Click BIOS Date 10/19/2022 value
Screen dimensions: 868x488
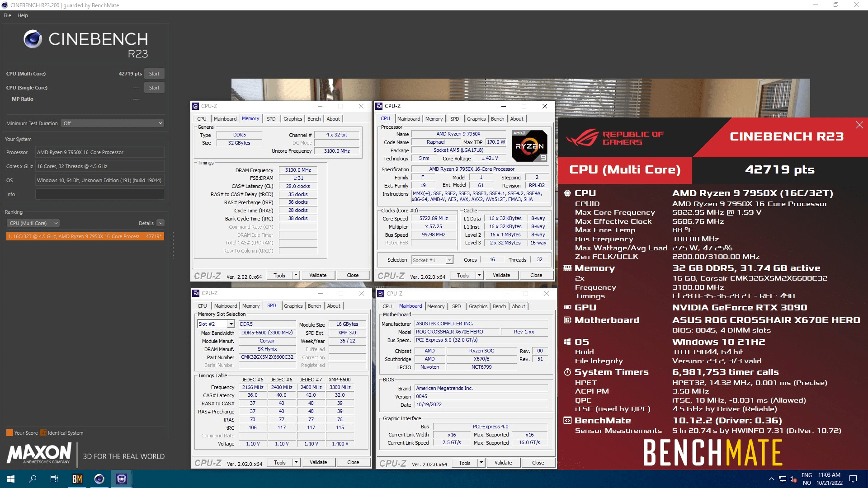481,405
